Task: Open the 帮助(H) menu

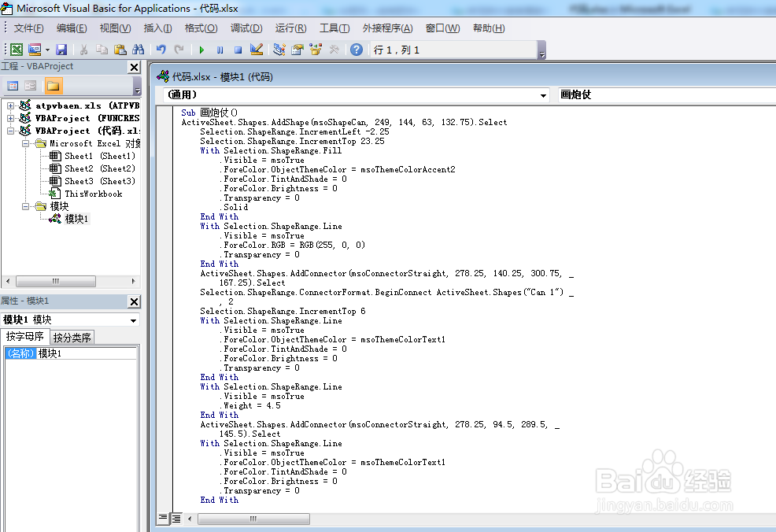Action: (x=489, y=28)
